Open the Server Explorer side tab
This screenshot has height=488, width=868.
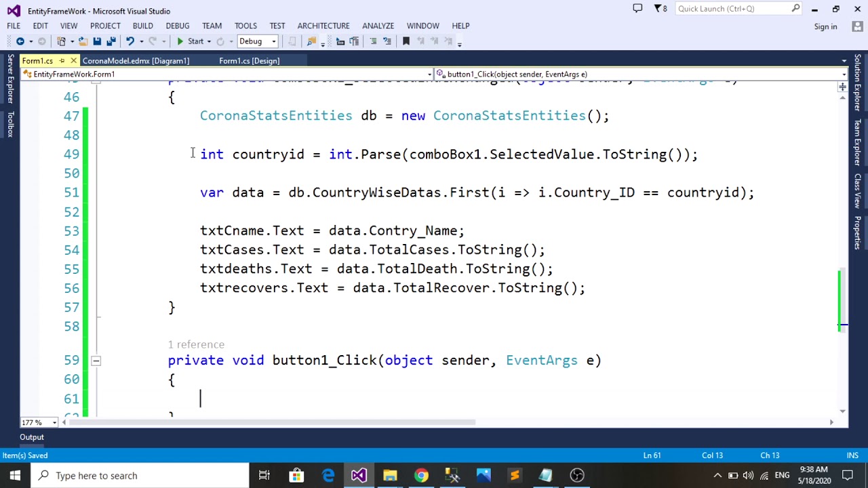(x=10, y=79)
